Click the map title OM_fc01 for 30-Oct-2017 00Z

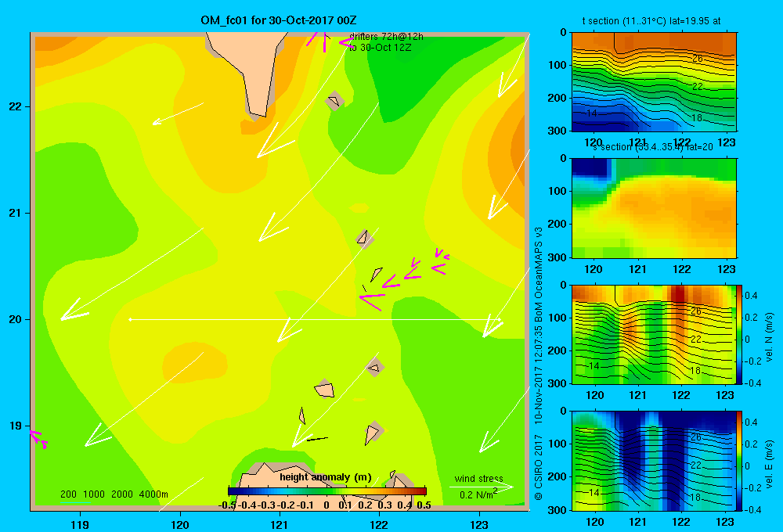279,20
